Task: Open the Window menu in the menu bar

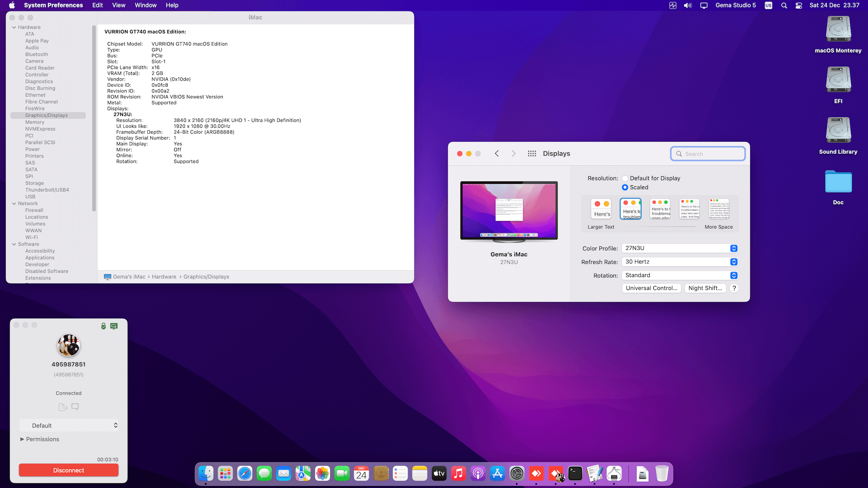Action: click(x=145, y=5)
